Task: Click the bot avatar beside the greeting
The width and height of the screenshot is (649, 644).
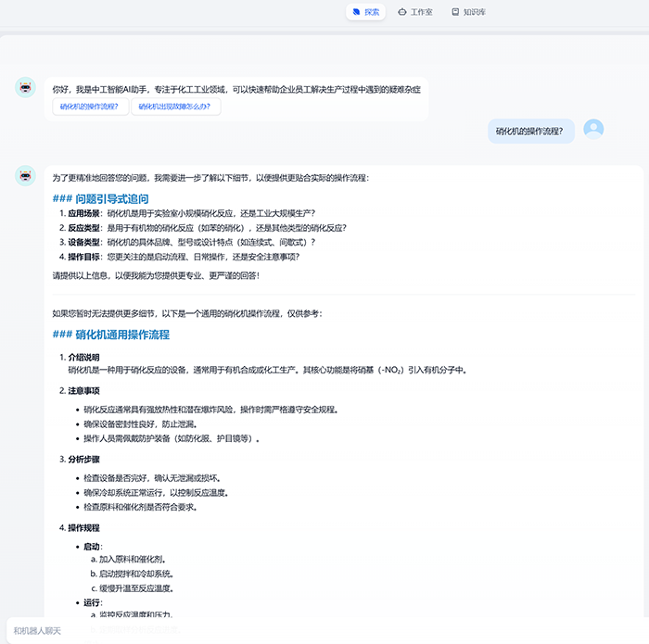Action: tap(26, 89)
